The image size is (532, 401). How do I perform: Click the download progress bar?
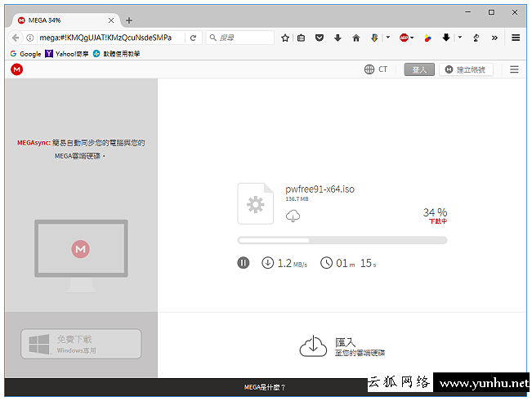(x=342, y=240)
